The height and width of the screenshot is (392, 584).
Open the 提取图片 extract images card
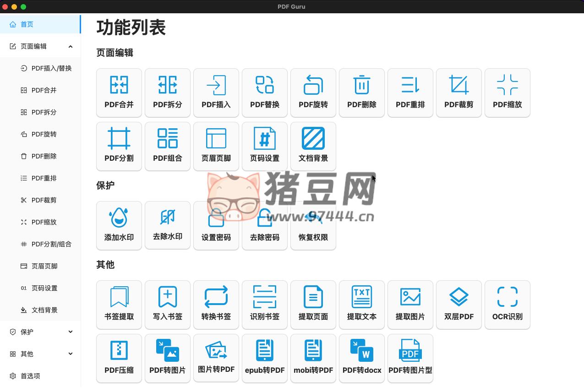click(410, 305)
